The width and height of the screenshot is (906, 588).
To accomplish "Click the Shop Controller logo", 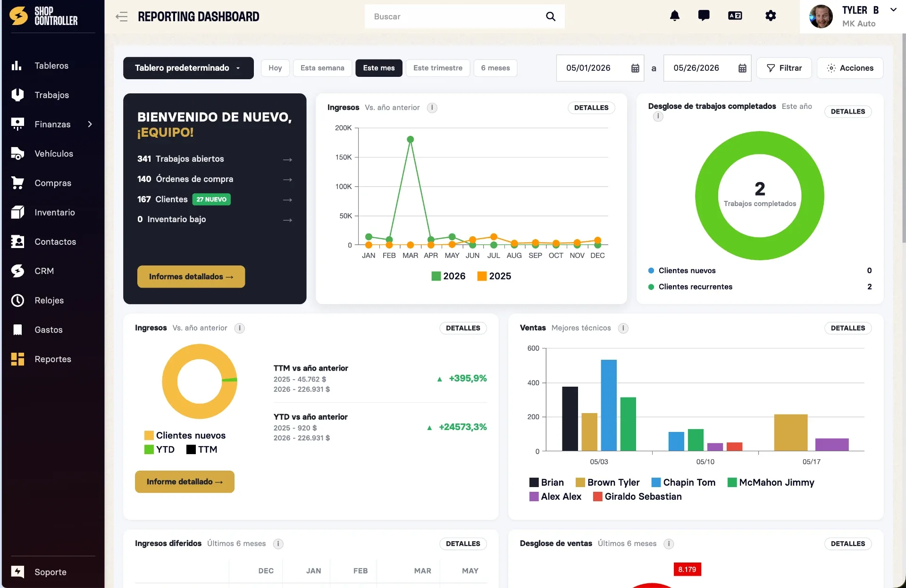I will click(43, 16).
